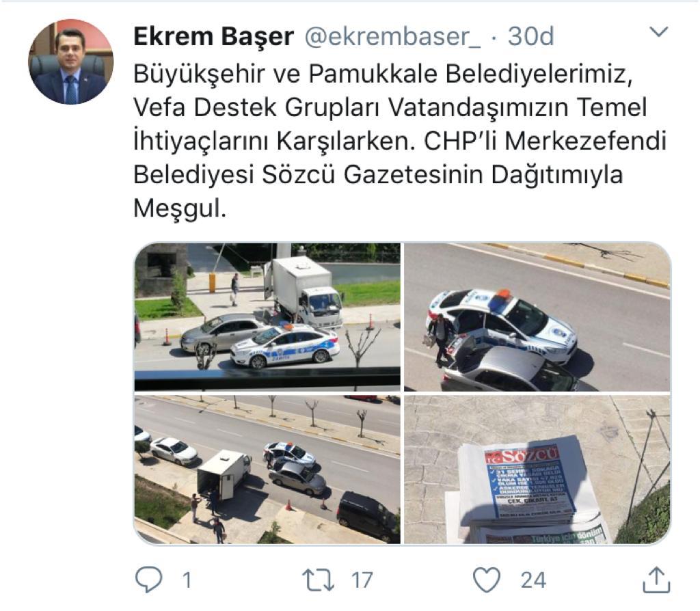
Task: Open the top-right photo of the police car close-up
Action: coord(537,317)
